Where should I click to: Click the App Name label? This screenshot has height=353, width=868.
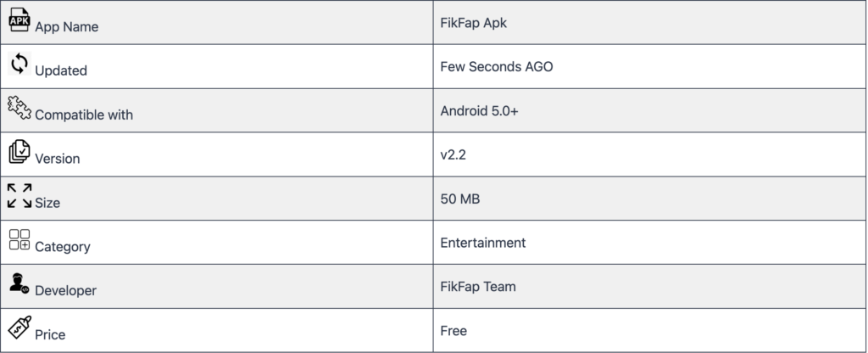point(66,27)
